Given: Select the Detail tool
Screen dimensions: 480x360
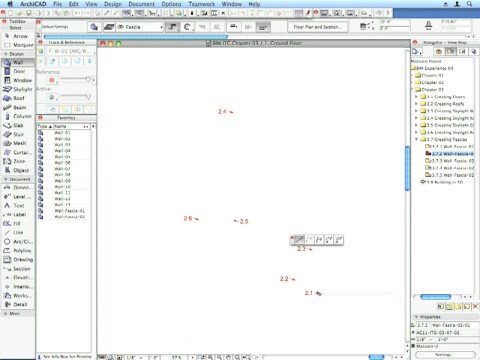Looking at the screenshot, I should pos(17,304).
